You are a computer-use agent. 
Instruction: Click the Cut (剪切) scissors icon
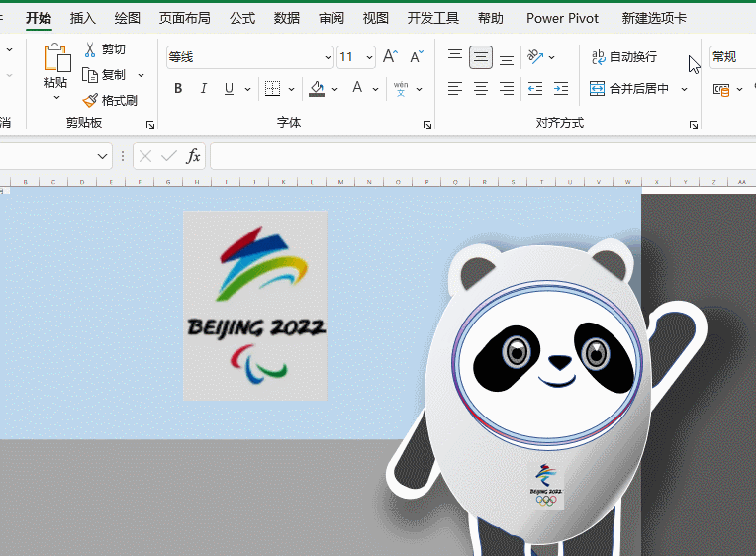90,49
